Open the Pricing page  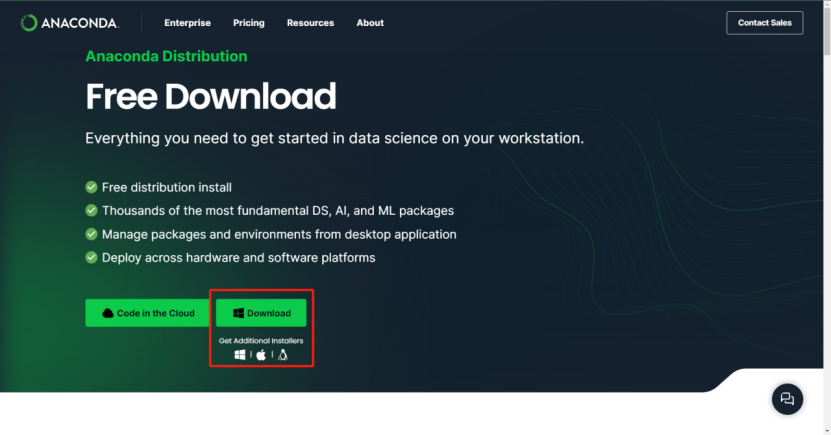[249, 23]
